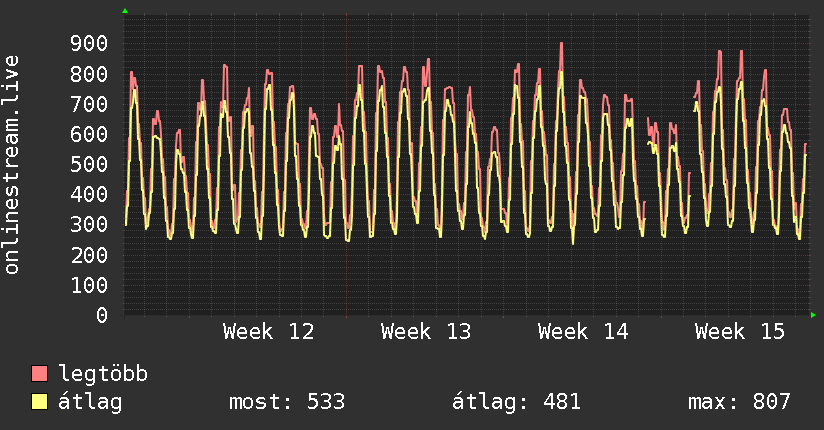Click the 100 y-axis tick label

point(89,285)
